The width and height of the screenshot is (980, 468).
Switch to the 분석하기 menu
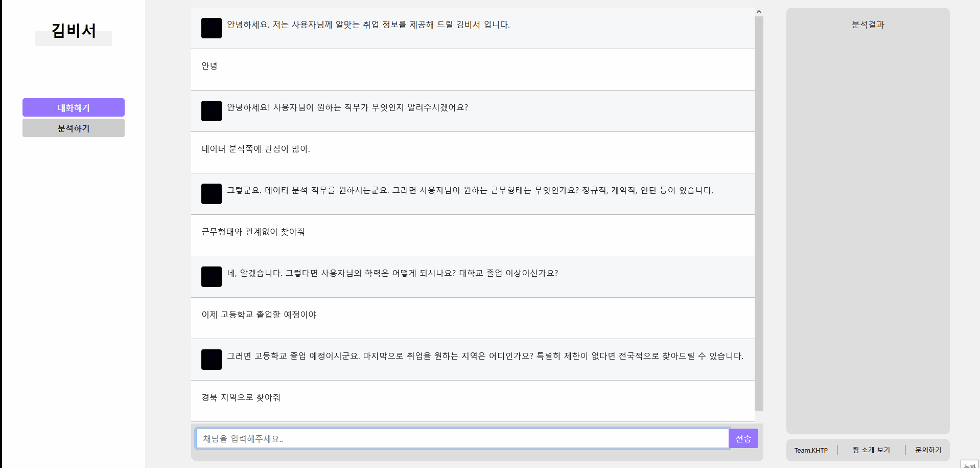(x=74, y=128)
